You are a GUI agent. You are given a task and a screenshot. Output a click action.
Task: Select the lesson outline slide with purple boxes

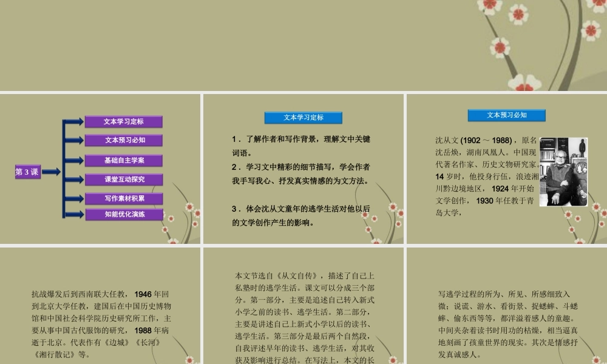(x=100, y=169)
